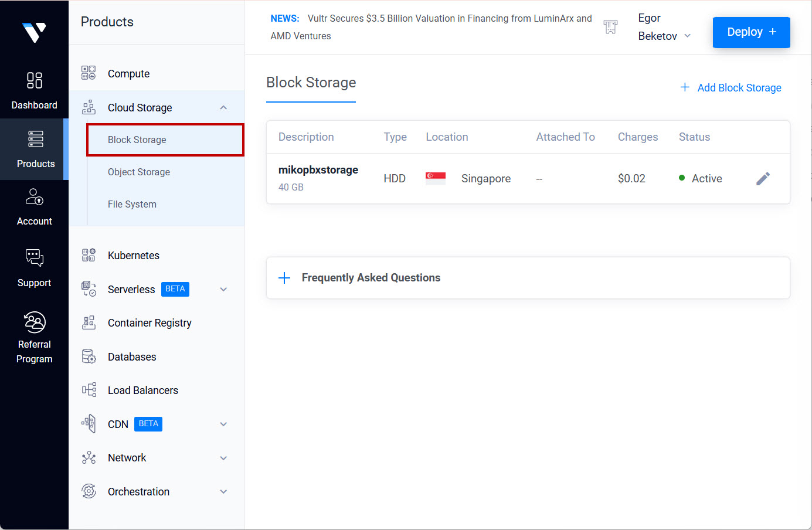The height and width of the screenshot is (530, 812).
Task: Collapse the Cloud Storage section
Action: 223,108
